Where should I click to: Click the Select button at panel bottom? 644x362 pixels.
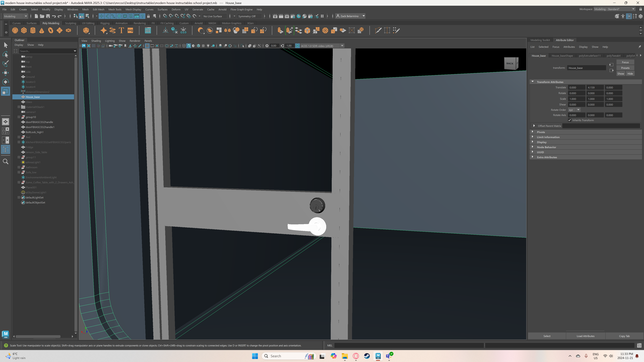[547, 336]
